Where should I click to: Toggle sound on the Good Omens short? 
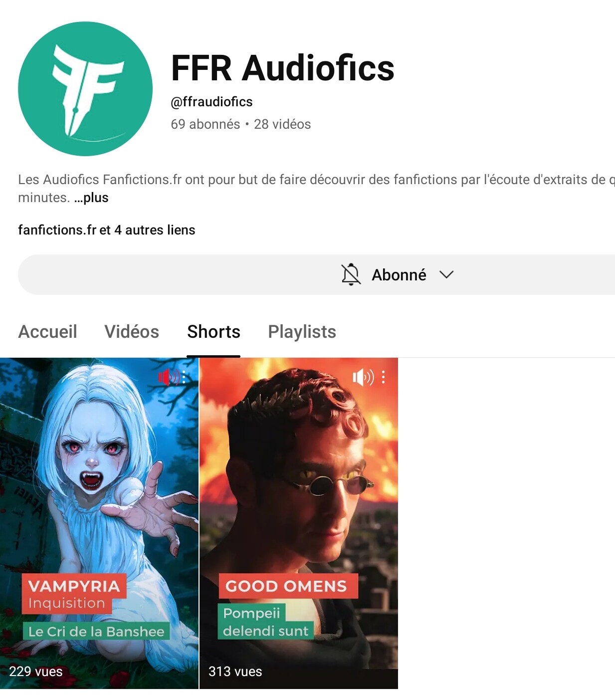[363, 377]
